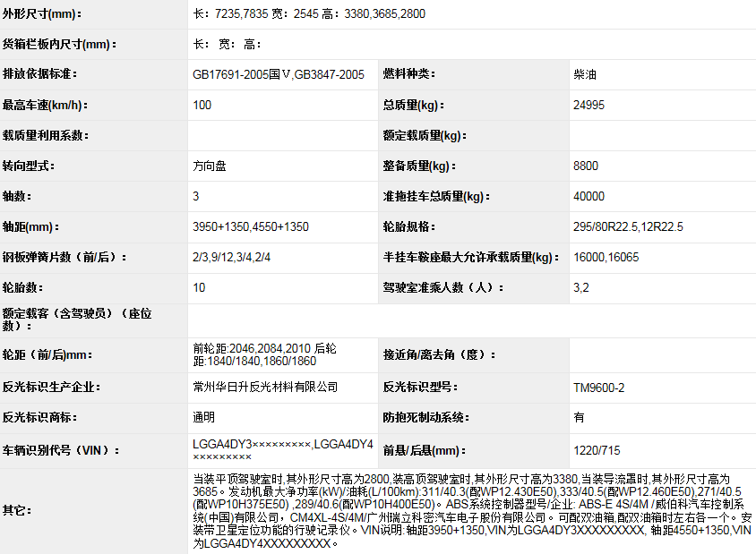Select the top speed value 100
Screen dimensions: 756x554
click(x=202, y=105)
